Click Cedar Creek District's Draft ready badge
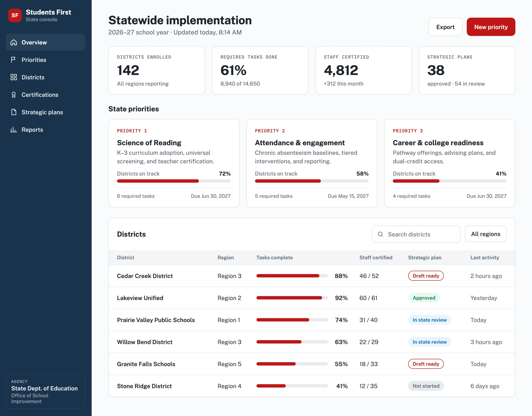The height and width of the screenshot is (416, 532). pos(426,276)
